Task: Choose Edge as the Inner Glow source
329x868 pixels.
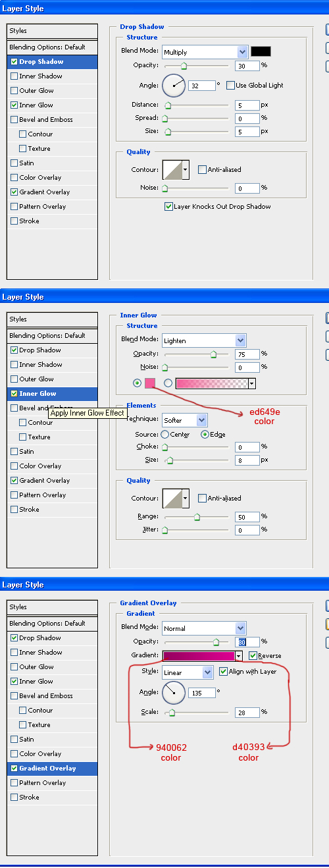Action: tap(205, 435)
